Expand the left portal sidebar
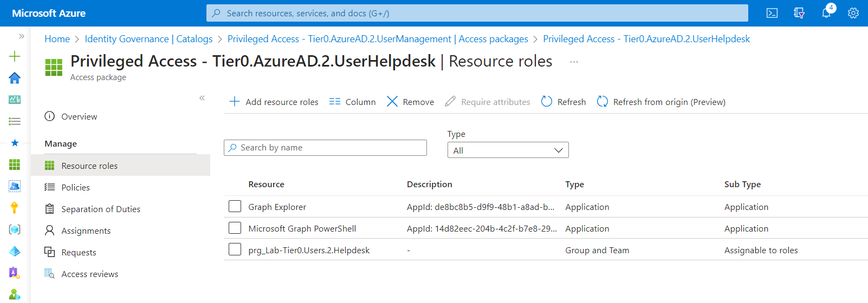This screenshot has width=868, height=303. pos(22,36)
